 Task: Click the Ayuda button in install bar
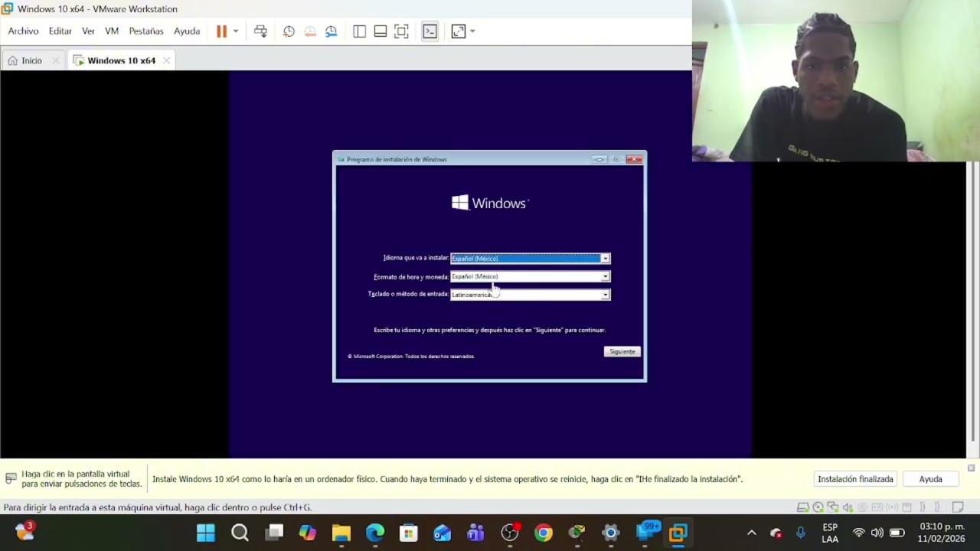930,479
